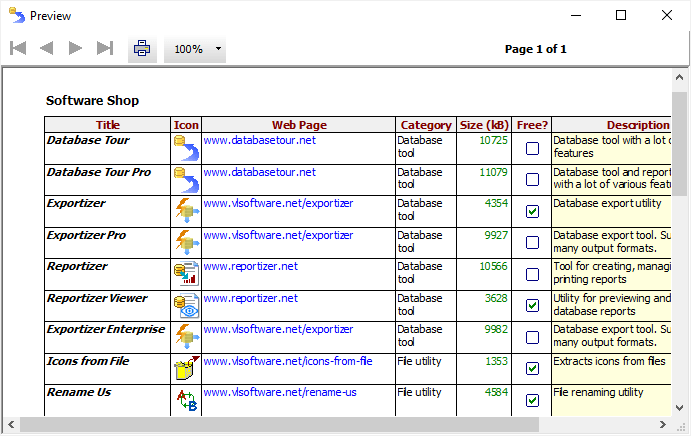Maximize the Preview window
Viewport: 691px width, 436px height.
(x=620, y=15)
